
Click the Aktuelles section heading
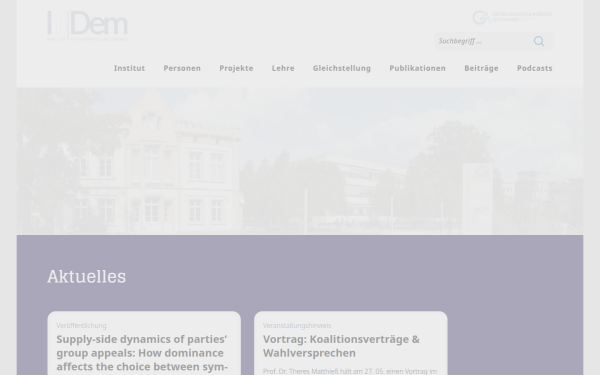tap(86, 276)
